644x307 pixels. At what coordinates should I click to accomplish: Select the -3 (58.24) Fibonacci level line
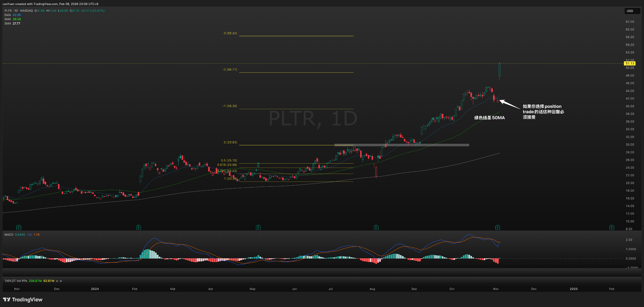296,36
